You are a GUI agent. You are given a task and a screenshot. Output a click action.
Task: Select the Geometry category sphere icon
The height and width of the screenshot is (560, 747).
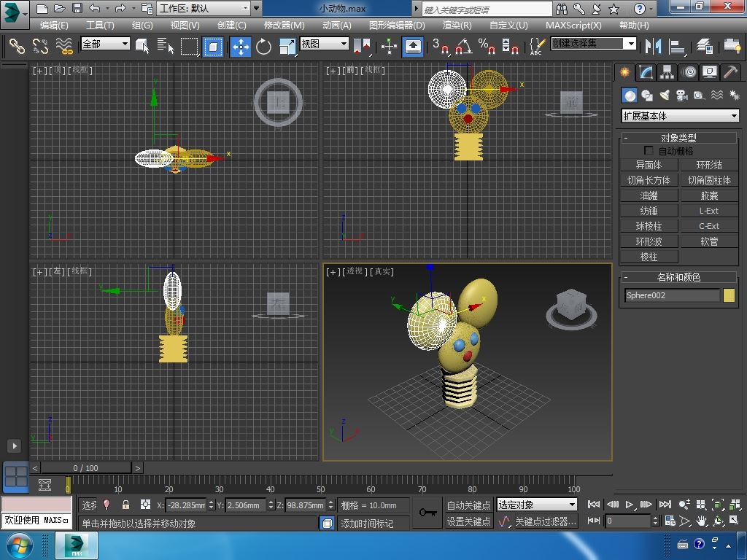(630, 96)
